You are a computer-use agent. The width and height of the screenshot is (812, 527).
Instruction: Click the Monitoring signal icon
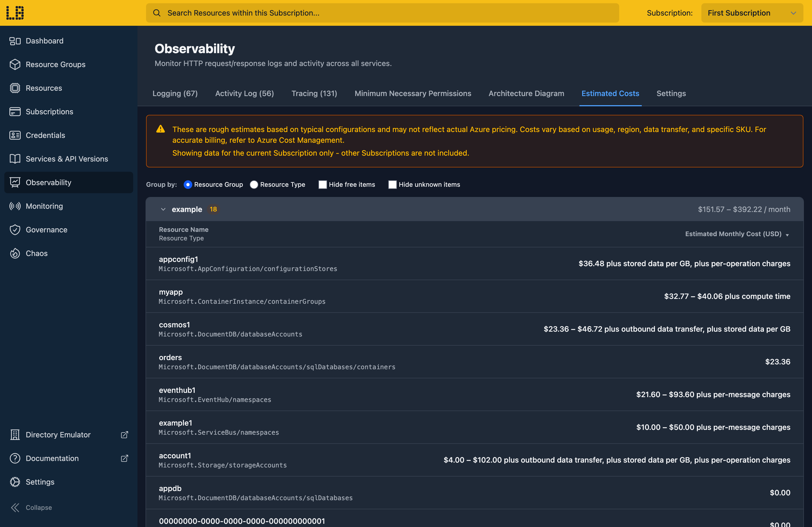pyautogui.click(x=15, y=206)
